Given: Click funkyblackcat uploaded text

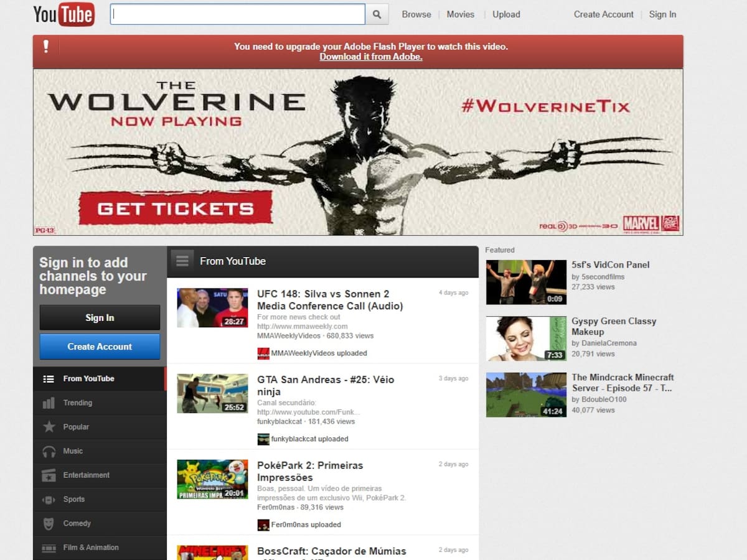Looking at the screenshot, I should pyautogui.click(x=309, y=439).
